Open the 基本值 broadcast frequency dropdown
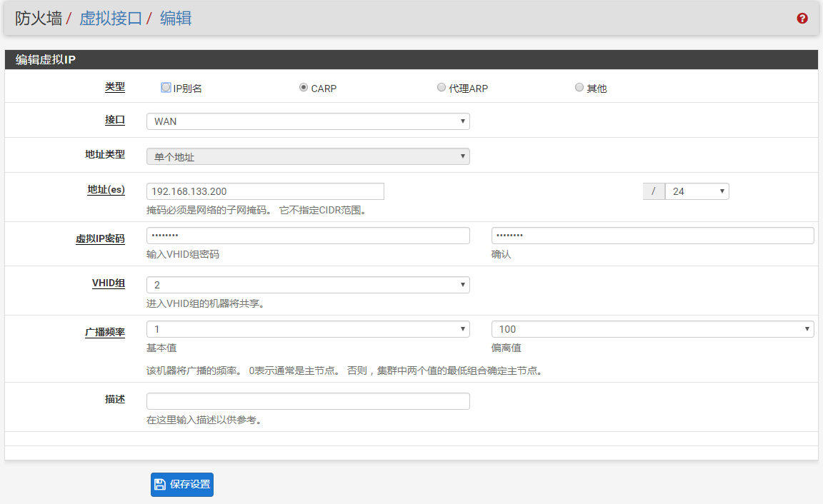Screen dimensions: 823x504 pyautogui.click(x=308, y=329)
